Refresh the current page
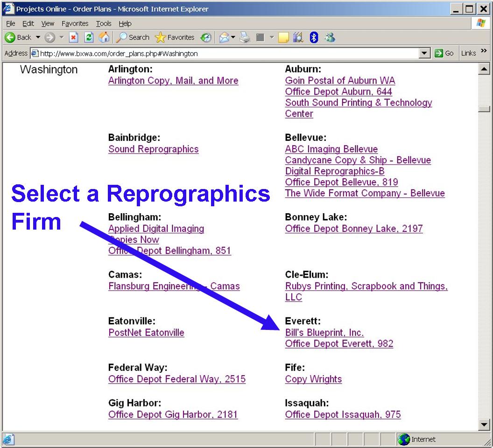This screenshot has height=448, width=493. [x=89, y=38]
